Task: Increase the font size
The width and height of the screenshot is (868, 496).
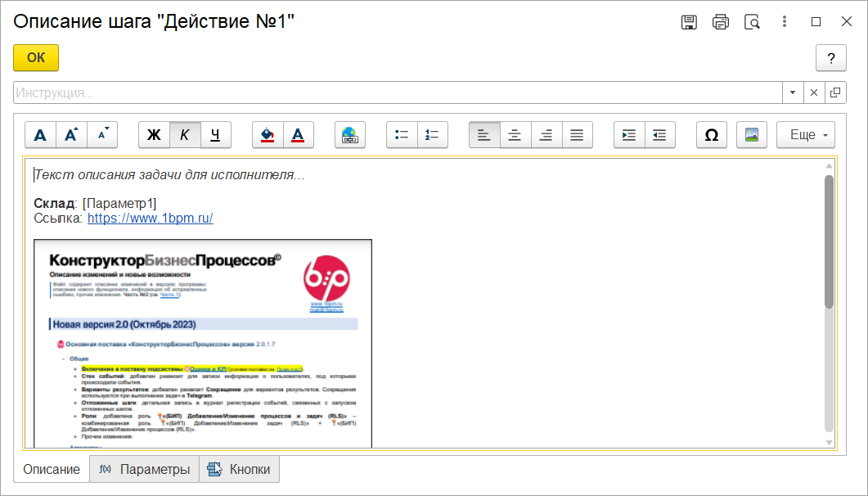Action: pyautogui.click(x=71, y=135)
